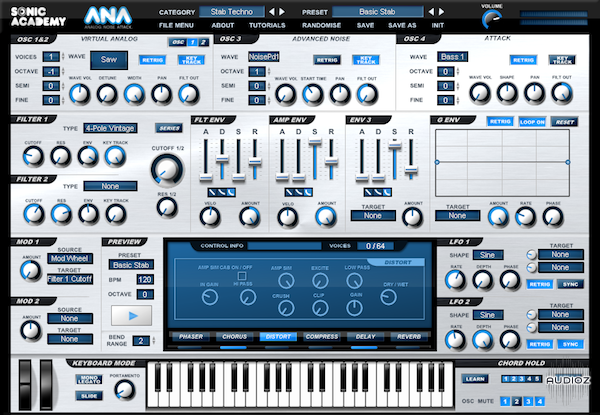
Task: Switch to the Reverb effect tab
Action: pos(409,337)
